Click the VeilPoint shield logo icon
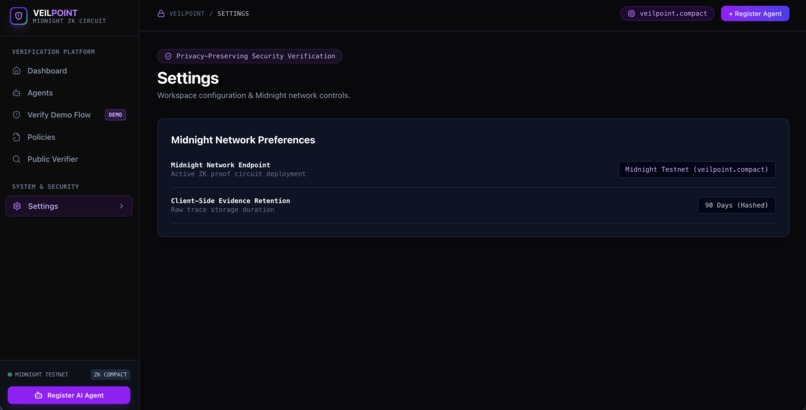This screenshot has height=410, width=806. point(19,16)
